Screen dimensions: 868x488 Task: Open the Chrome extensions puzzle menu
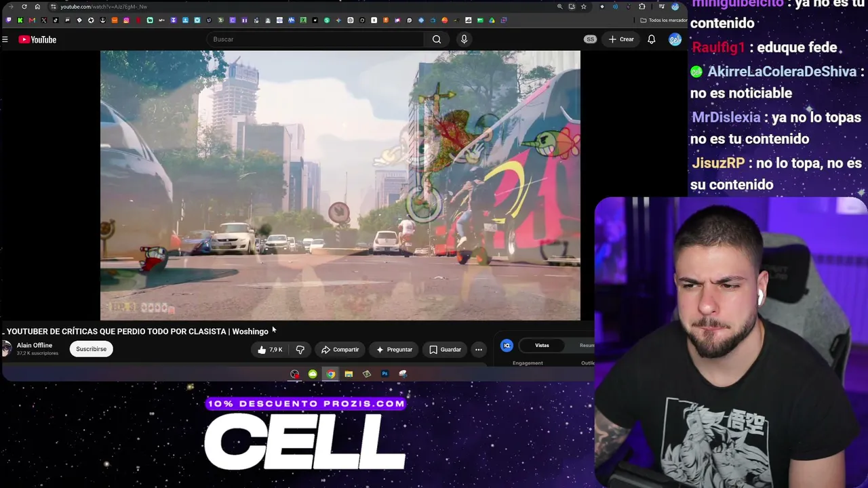point(642,7)
